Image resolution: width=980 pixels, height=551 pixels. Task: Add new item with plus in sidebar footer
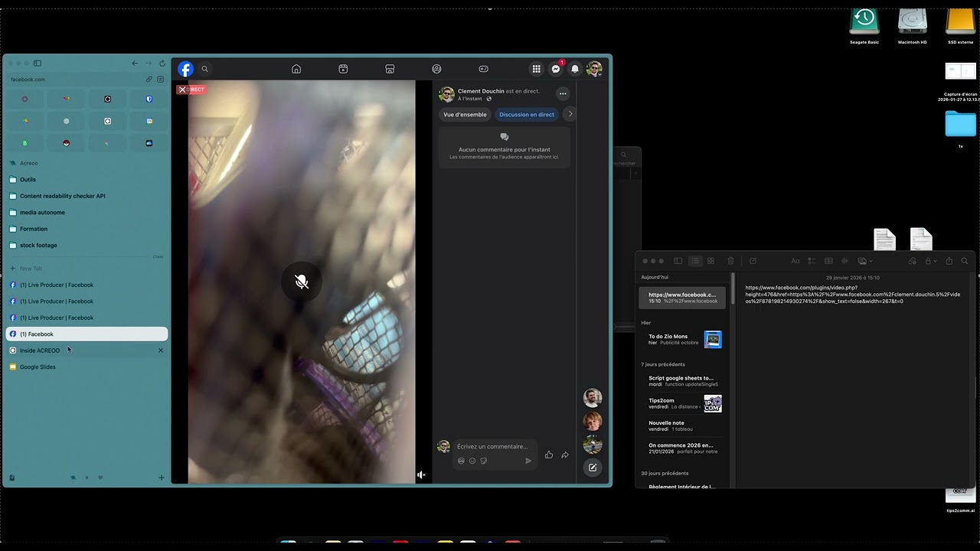coord(162,478)
